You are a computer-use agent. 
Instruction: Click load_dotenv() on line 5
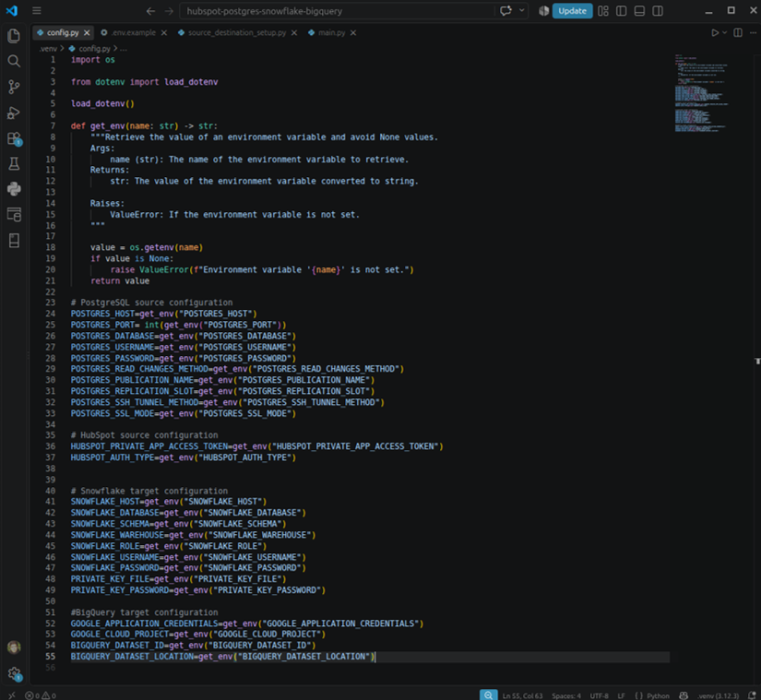(102, 103)
